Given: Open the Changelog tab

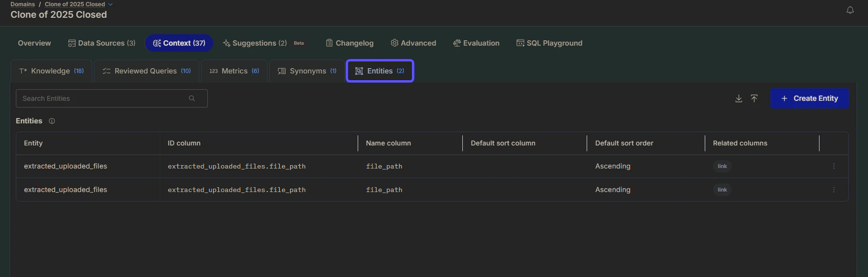Looking at the screenshot, I should point(350,43).
